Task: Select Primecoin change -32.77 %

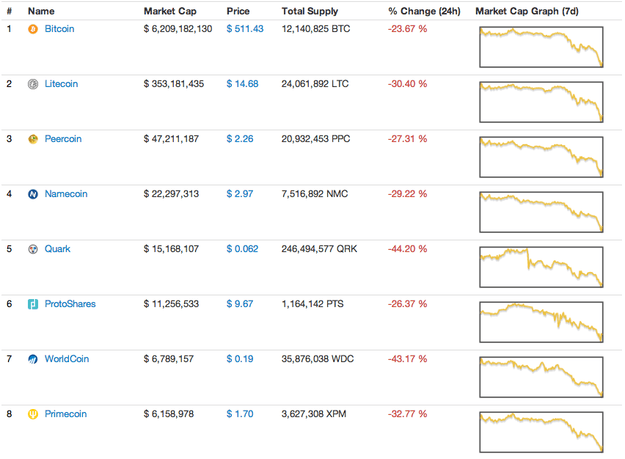Action: (x=407, y=414)
